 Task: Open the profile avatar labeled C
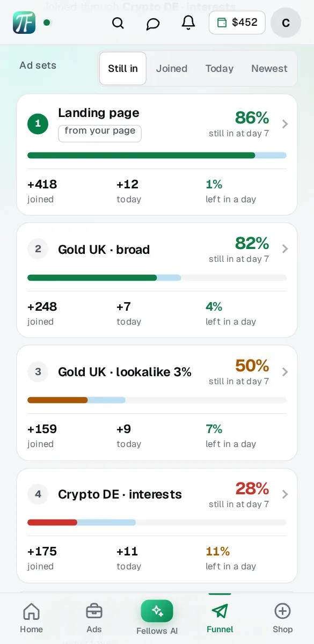click(x=286, y=23)
